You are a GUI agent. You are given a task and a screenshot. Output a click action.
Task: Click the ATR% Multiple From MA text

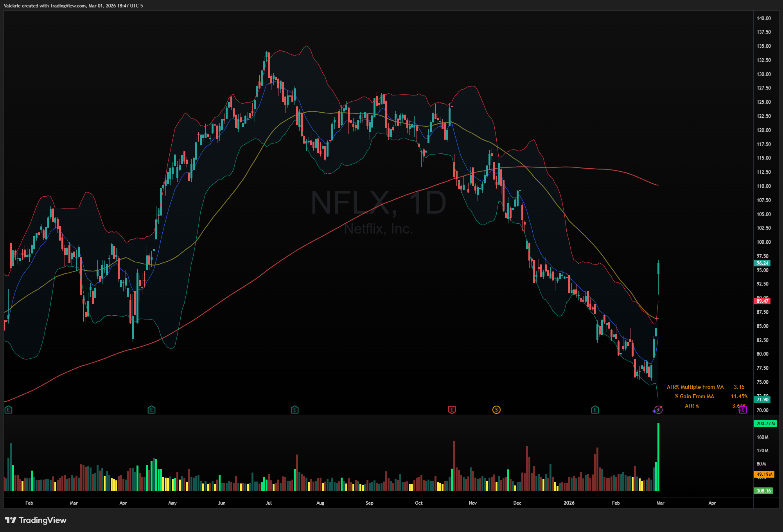click(695, 387)
